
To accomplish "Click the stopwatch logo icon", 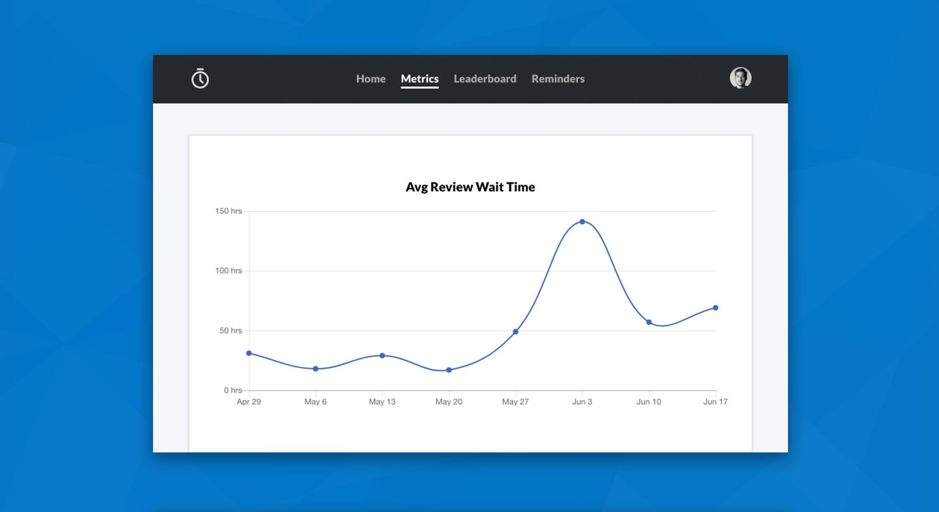I will point(200,78).
